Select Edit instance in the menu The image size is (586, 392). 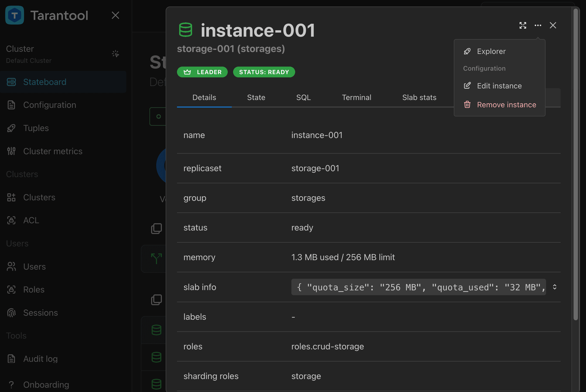[500, 86]
